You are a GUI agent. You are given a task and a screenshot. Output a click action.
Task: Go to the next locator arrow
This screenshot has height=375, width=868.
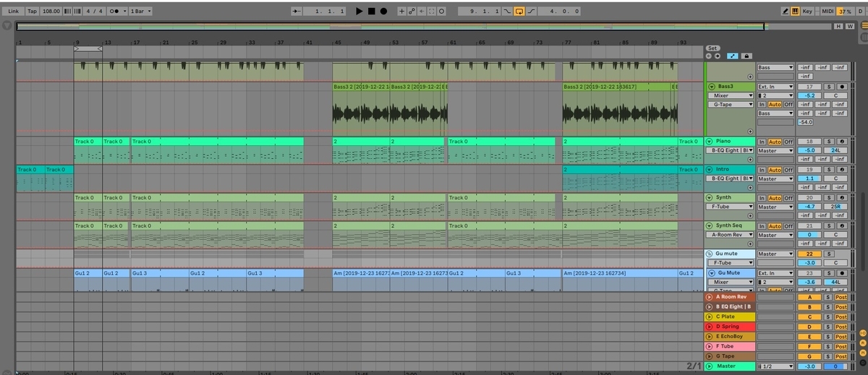point(717,56)
